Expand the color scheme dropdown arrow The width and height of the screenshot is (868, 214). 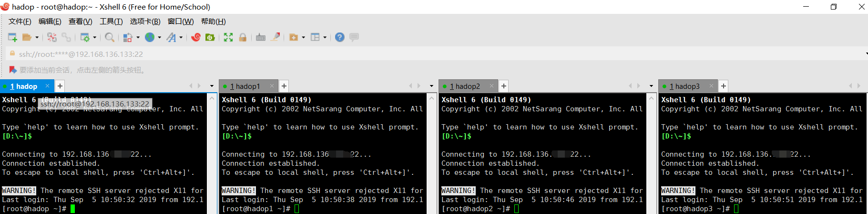click(138, 37)
